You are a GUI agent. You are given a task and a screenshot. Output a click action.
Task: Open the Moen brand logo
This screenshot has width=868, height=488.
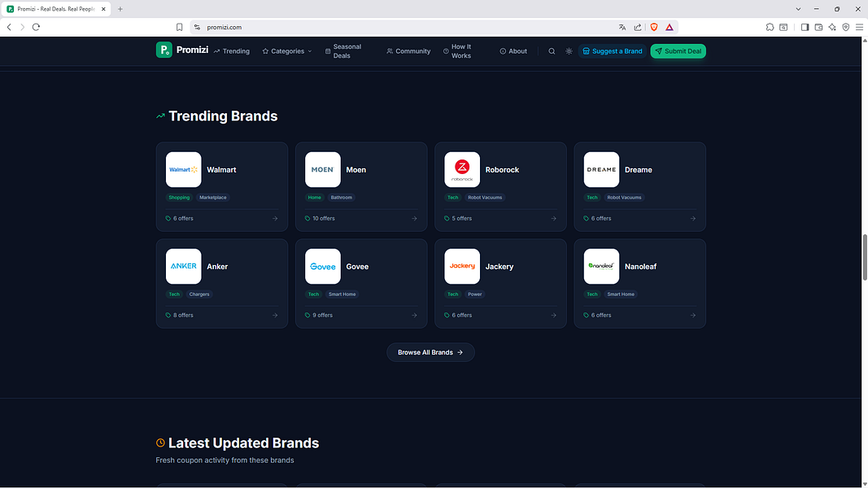click(x=323, y=170)
